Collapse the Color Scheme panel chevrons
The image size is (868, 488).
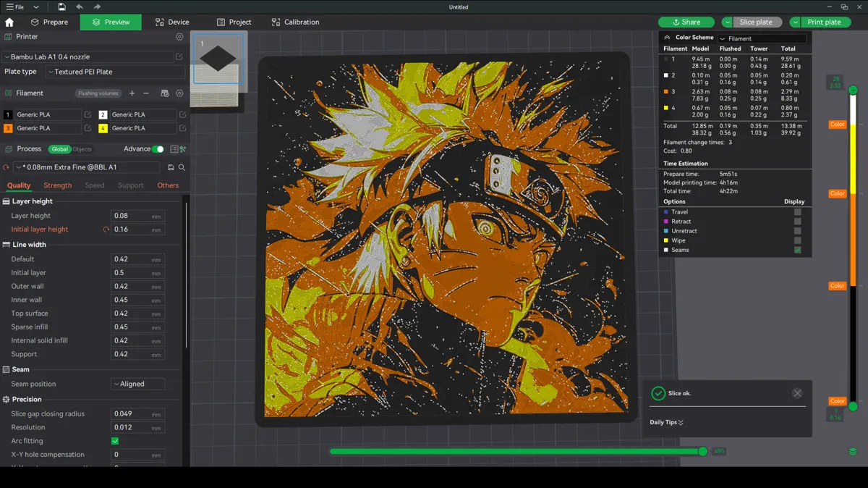click(x=667, y=38)
